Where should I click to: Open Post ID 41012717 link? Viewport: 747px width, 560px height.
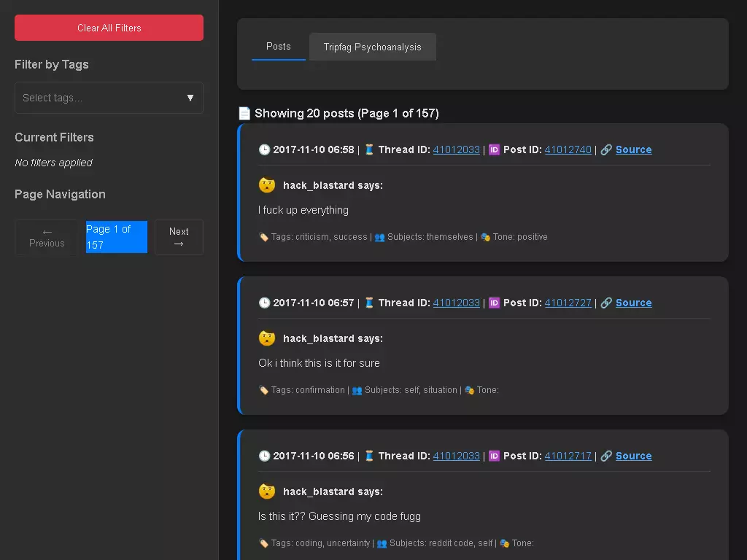(x=568, y=456)
